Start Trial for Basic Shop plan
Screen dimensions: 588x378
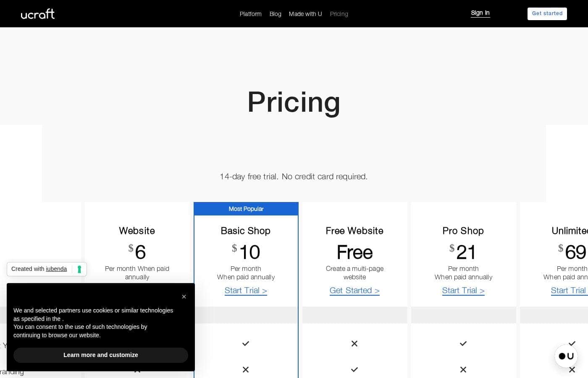pos(246,291)
